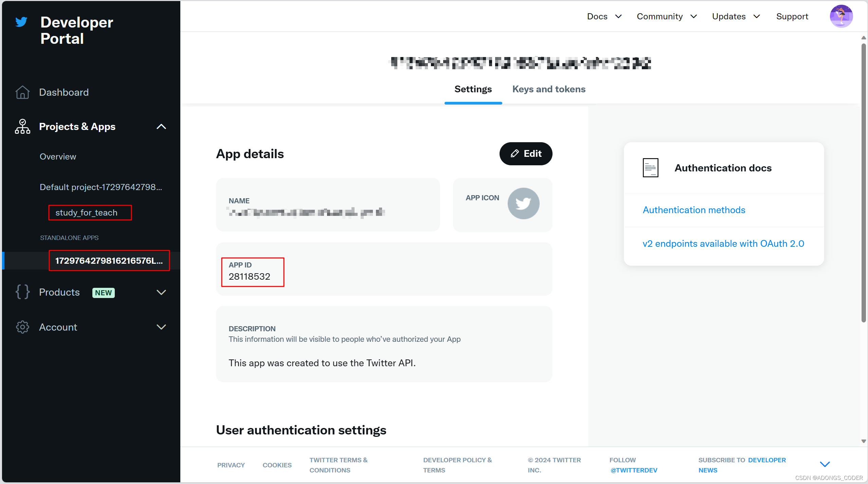This screenshot has height=484, width=868.
Task: Click the Authentication methods link
Action: tap(694, 210)
